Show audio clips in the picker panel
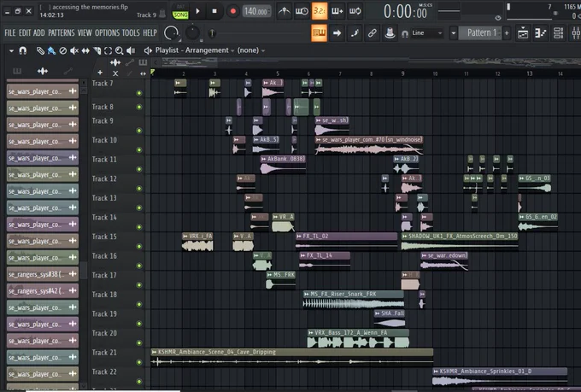Screen dimensions: 581x392 [43, 71]
